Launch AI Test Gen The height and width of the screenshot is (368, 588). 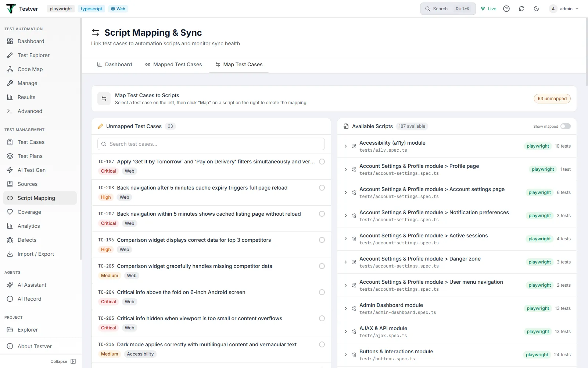tap(40, 170)
